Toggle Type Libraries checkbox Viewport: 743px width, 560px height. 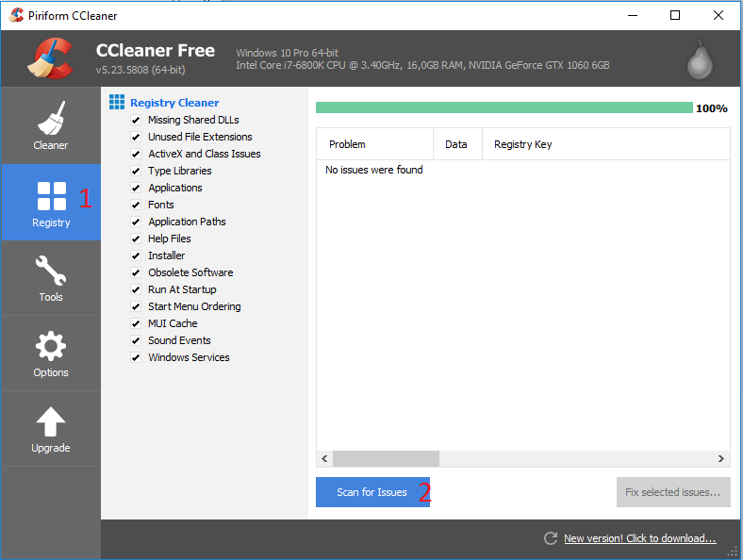coord(136,171)
